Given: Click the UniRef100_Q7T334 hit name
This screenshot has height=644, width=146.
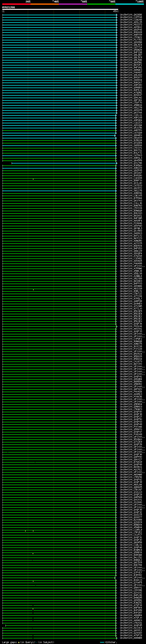Looking at the screenshot, I should (131, 296).
